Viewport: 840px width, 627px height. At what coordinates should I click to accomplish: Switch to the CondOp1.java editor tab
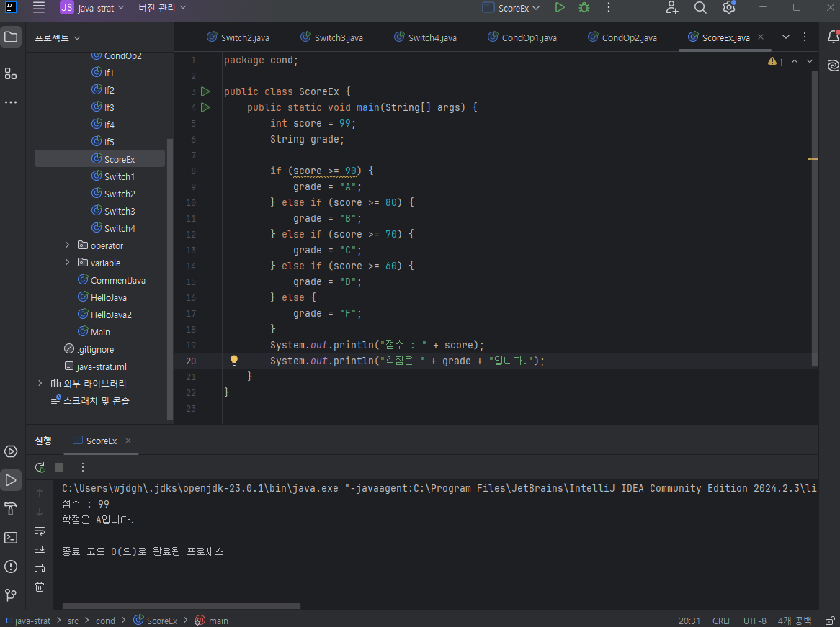[529, 37]
